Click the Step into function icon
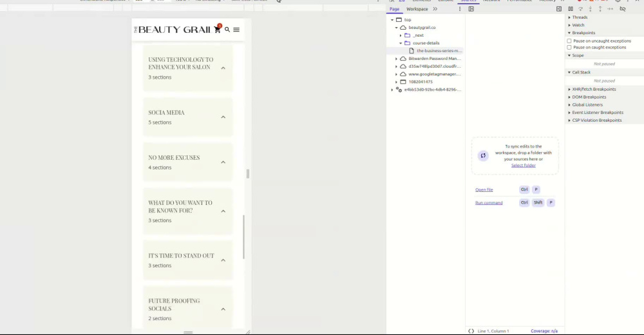Viewport: 644px width, 335px height. pos(590,9)
